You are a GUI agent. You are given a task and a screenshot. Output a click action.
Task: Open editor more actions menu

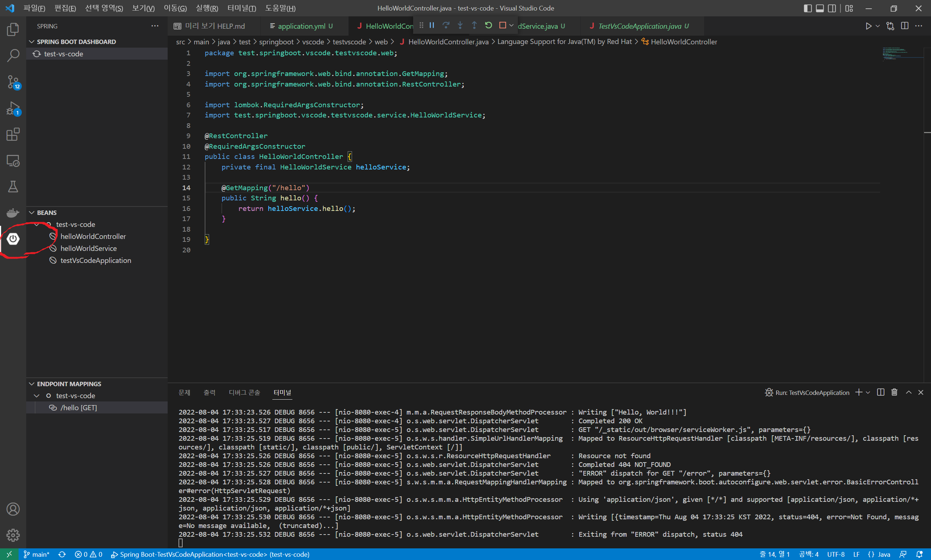click(x=919, y=26)
